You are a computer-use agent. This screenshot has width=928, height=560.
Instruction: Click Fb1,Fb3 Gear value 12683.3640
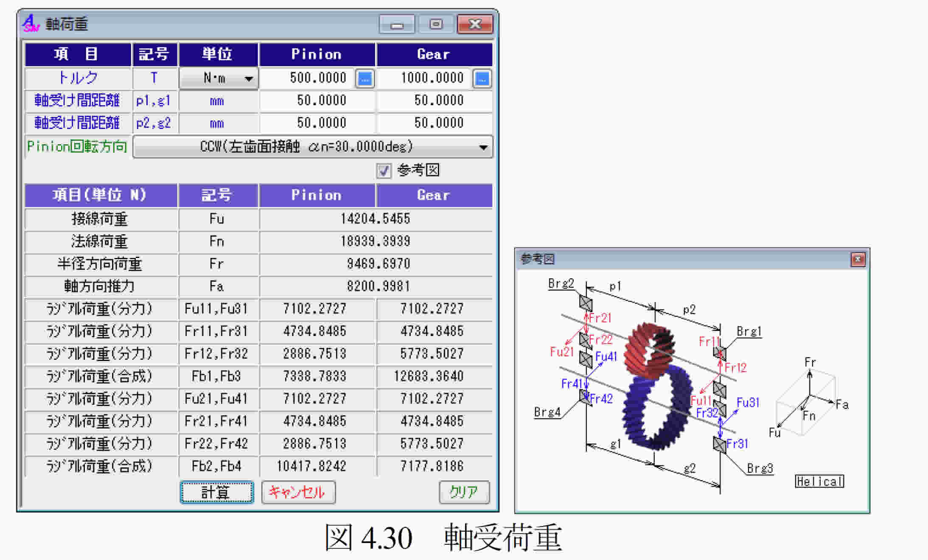[x=429, y=376]
